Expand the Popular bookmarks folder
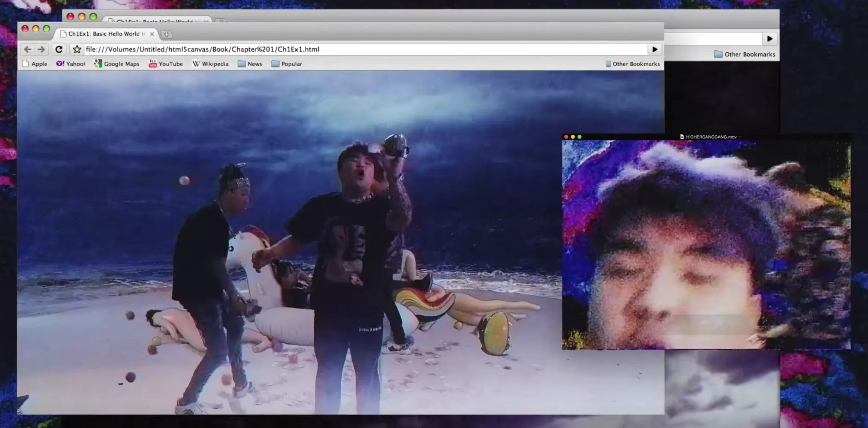The height and width of the screenshot is (428, 868). click(287, 64)
